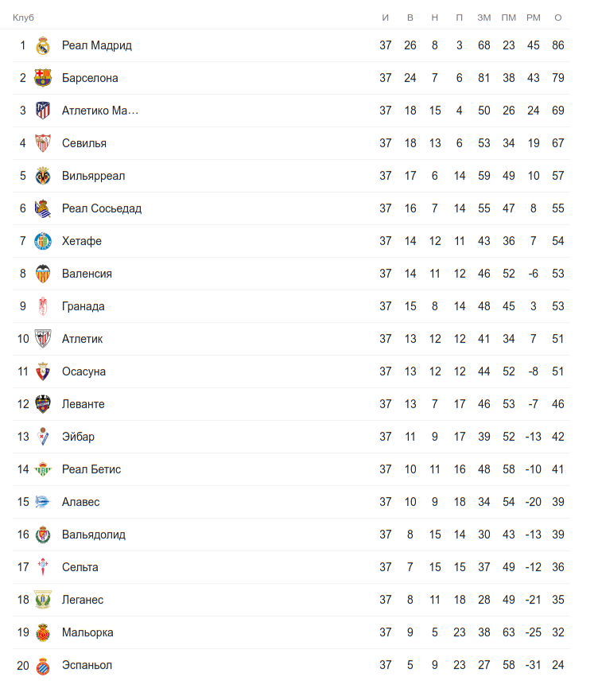Click the Atlético Madrid crest icon
The image size is (598, 700).
point(43,111)
